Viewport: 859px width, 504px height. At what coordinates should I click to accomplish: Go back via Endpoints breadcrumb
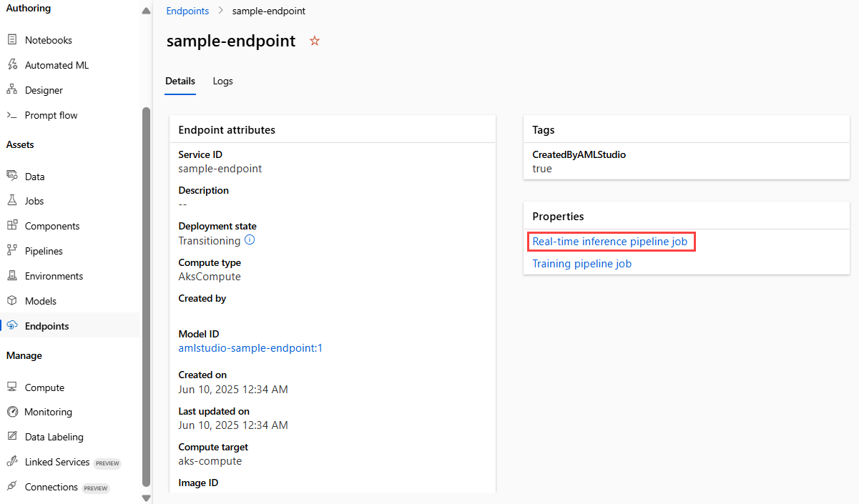point(187,11)
